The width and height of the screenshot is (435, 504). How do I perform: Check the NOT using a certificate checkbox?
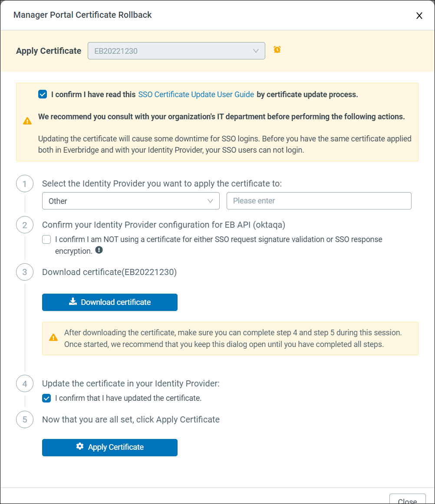(x=46, y=239)
